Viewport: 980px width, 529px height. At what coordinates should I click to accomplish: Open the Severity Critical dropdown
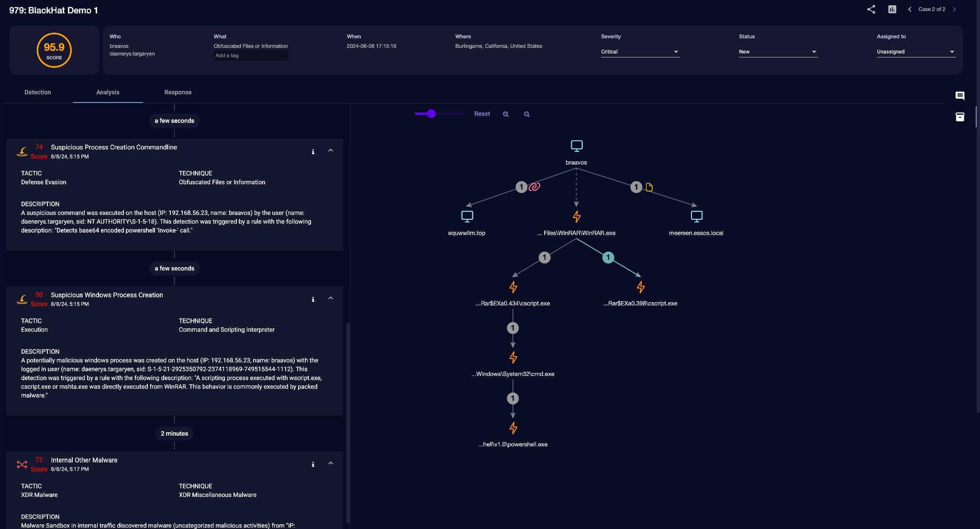coord(640,52)
